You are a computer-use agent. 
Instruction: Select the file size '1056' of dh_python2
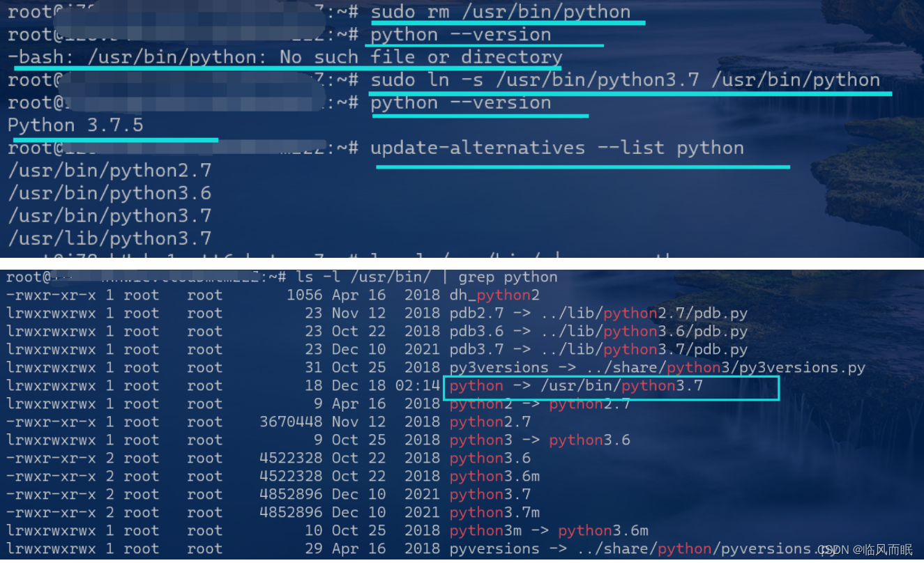[x=305, y=295]
